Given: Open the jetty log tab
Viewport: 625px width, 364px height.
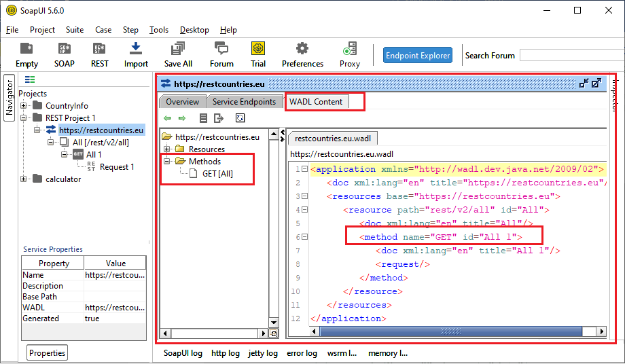Looking at the screenshot, I should click(x=263, y=353).
